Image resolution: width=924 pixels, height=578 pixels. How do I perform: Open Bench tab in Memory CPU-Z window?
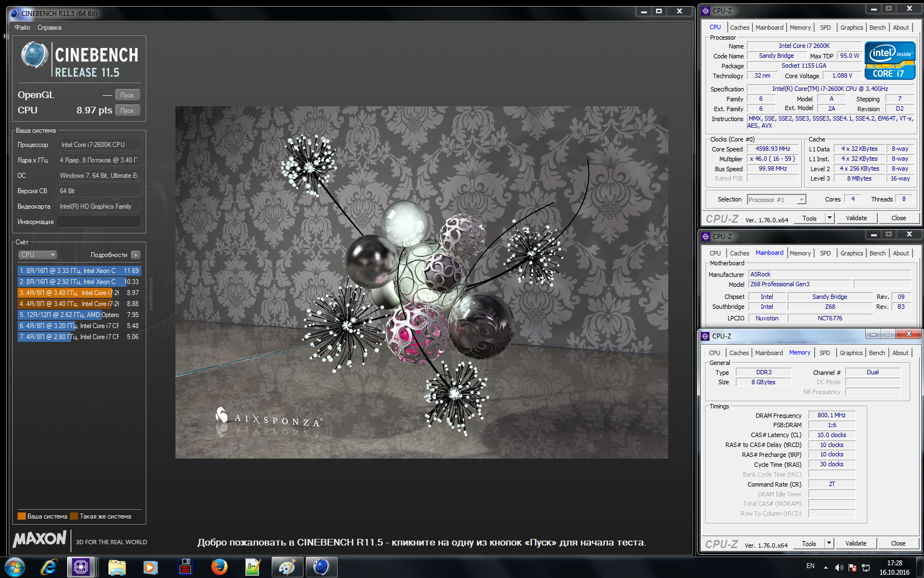[877, 353]
